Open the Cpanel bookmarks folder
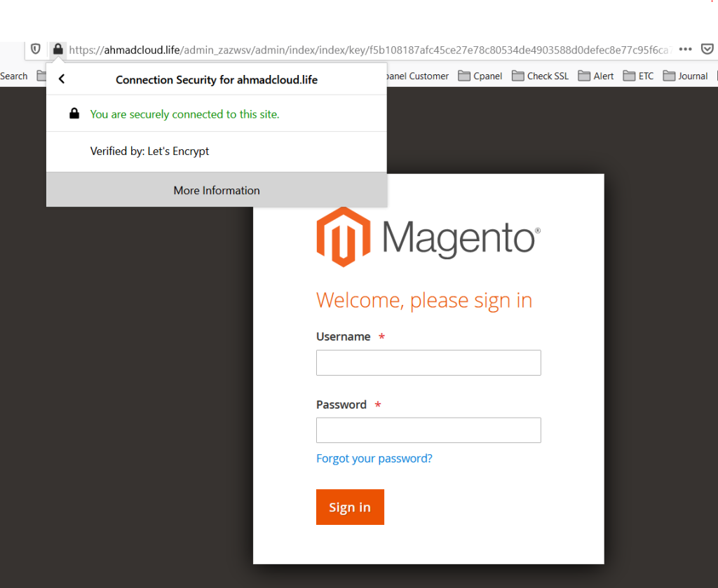This screenshot has height=588, width=718. pyautogui.click(x=480, y=76)
